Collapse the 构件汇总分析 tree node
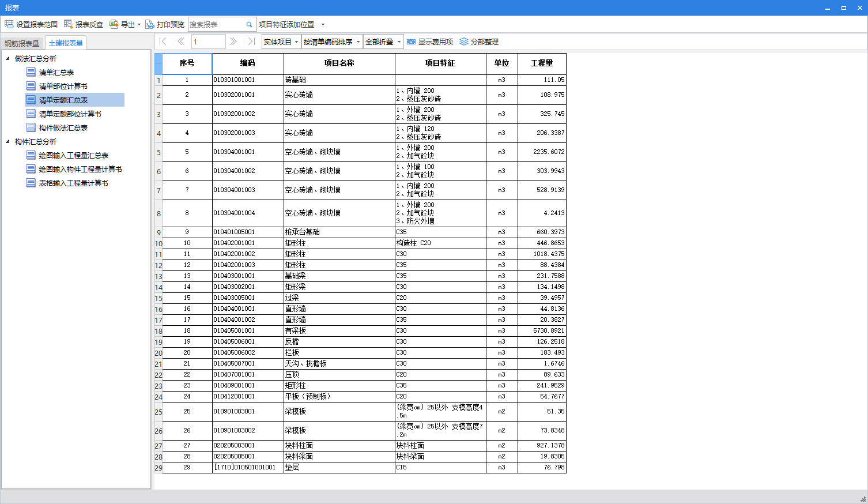 pyautogui.click(x=7, y=141)
